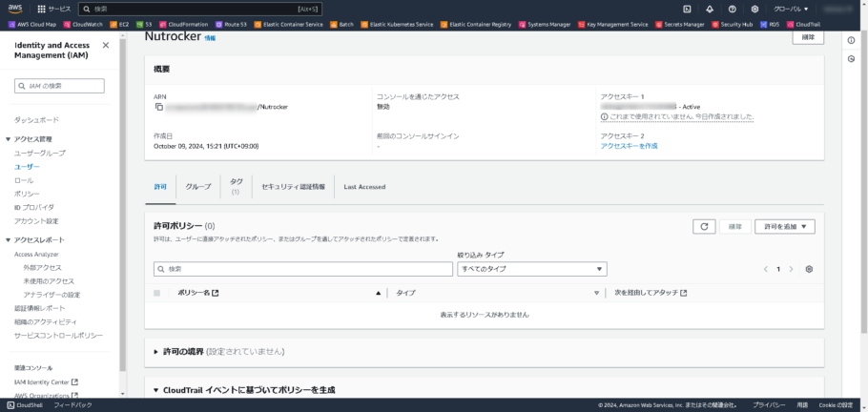The width and height of the screenshot is (868, 412).
Task: Open Systems Manager favorites shortcut
Action: pos(546,25)
